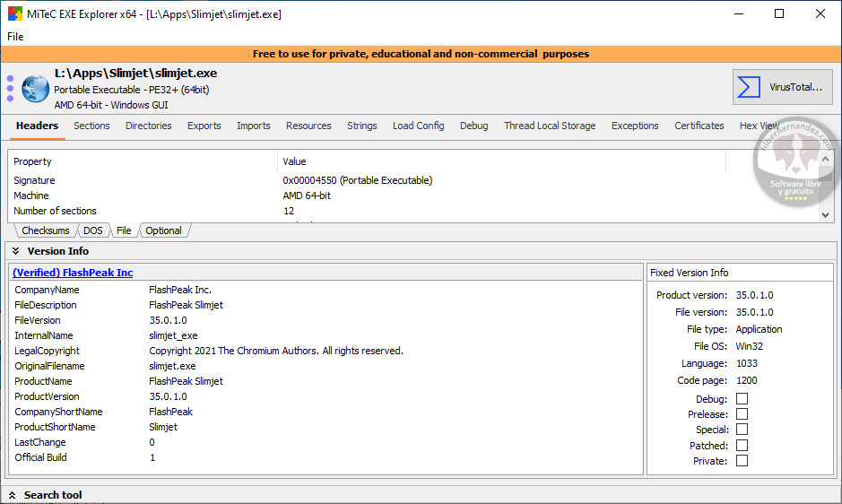The width and height of the screenshot is (842, 504).
Task: Switch to the Strings tab
Action: [x=362, y=126]
